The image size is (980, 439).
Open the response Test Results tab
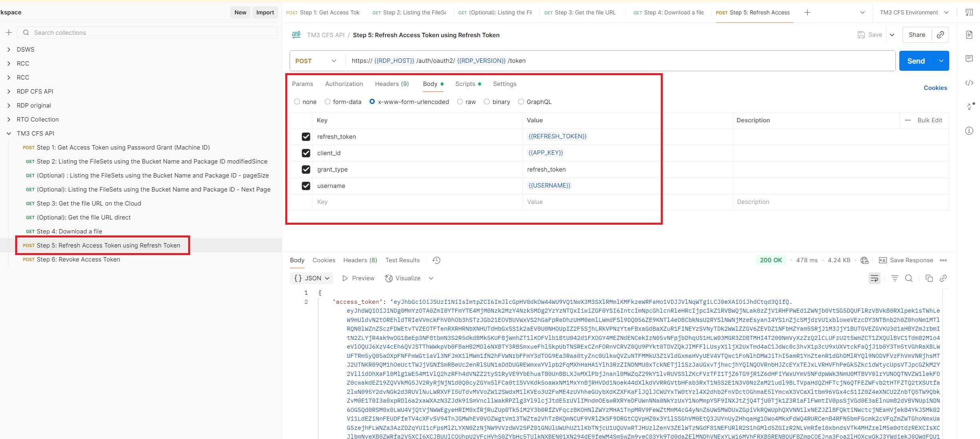[402, 260]
